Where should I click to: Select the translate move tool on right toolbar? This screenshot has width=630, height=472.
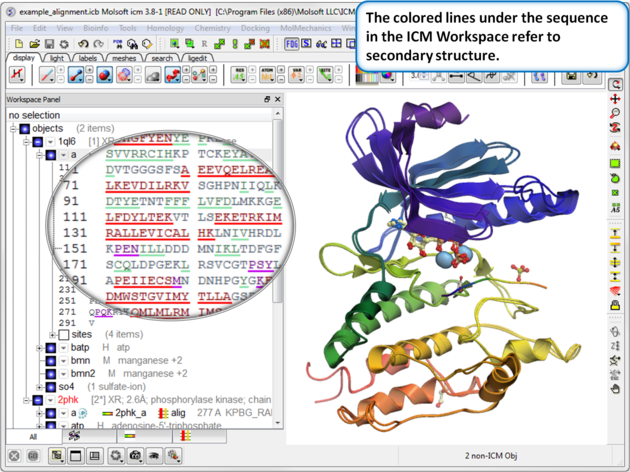pos(616,100)
